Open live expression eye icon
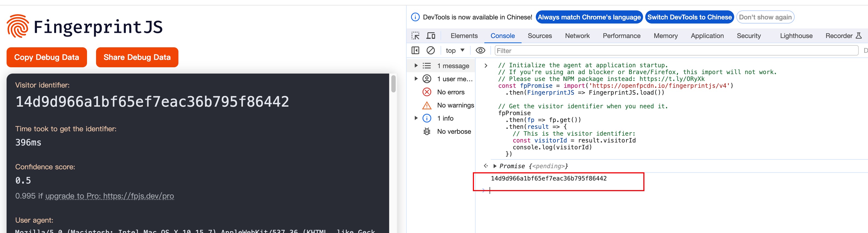This screenshot has width=868, height=233. [481, 51]
